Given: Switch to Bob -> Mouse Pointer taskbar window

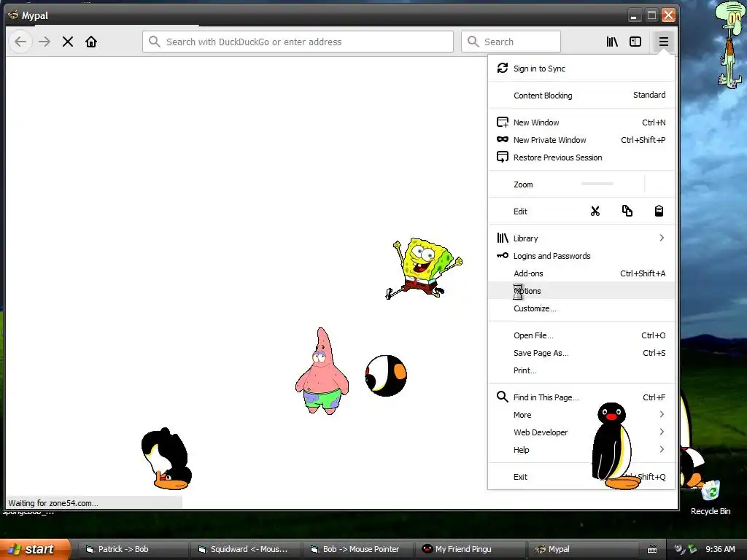Looking at the screenshot, I should click(x=357, y=550).
